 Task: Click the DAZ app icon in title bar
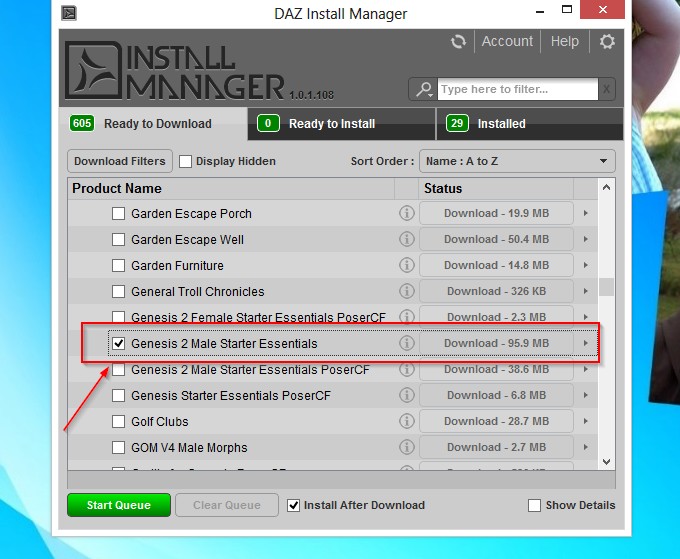69,13
